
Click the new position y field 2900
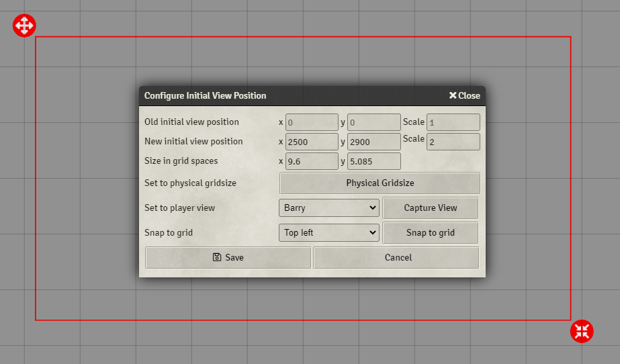[x=373, y=142]
